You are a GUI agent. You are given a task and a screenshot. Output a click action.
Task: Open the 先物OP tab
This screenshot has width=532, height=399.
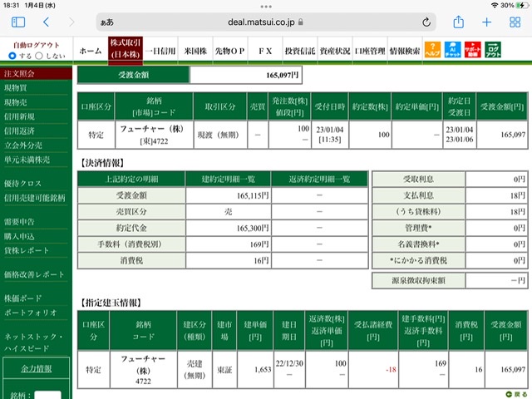click(230, 51)
